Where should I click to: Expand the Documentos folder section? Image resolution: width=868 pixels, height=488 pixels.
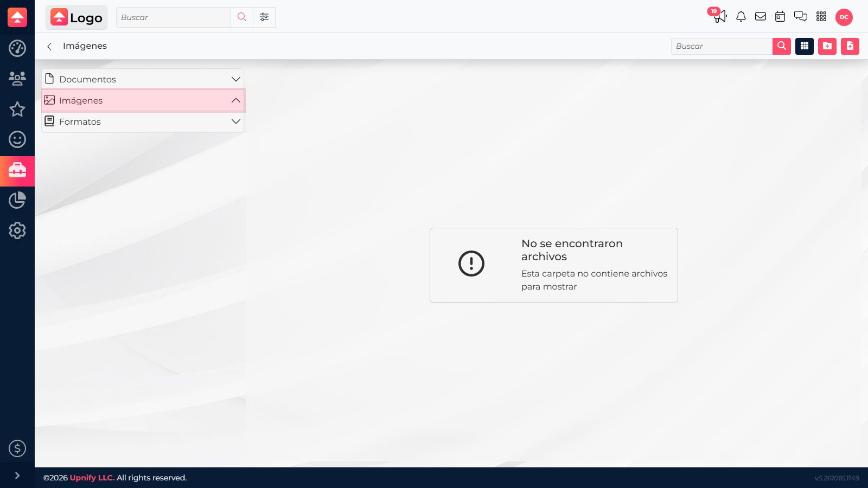pyautogui.click(x=143, y=79)
